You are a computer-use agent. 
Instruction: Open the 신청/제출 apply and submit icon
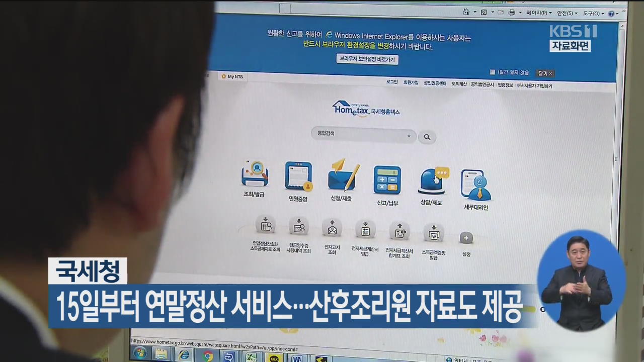[343, 175]
